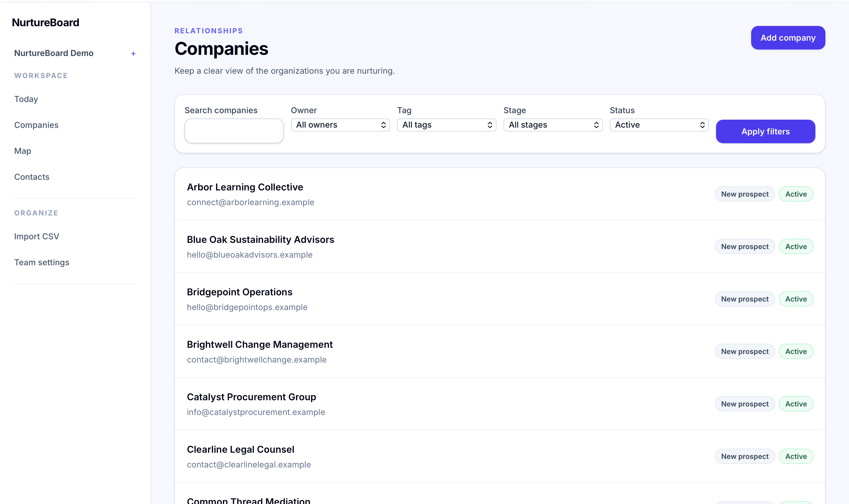Open Catalyst Procurement Group company

tap(251, 397)
